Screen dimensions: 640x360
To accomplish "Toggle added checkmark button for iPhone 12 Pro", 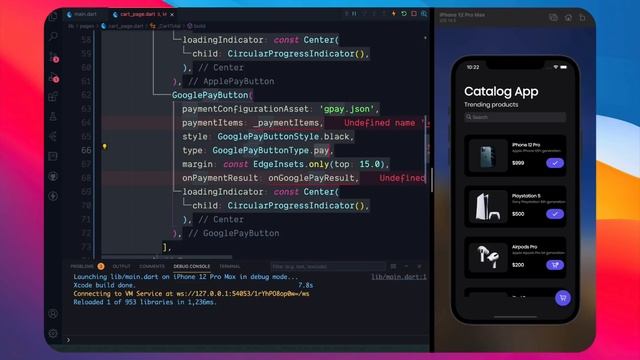I will [555, 163].
